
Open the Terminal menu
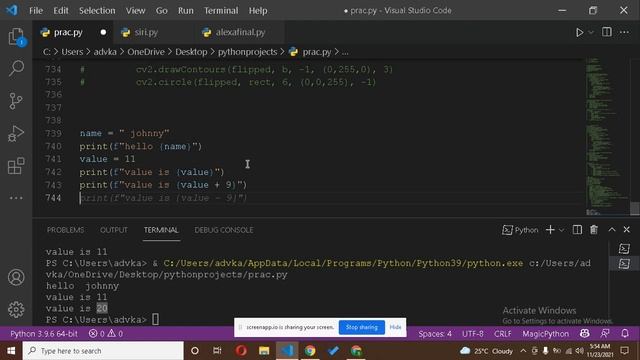click(221, 11)
